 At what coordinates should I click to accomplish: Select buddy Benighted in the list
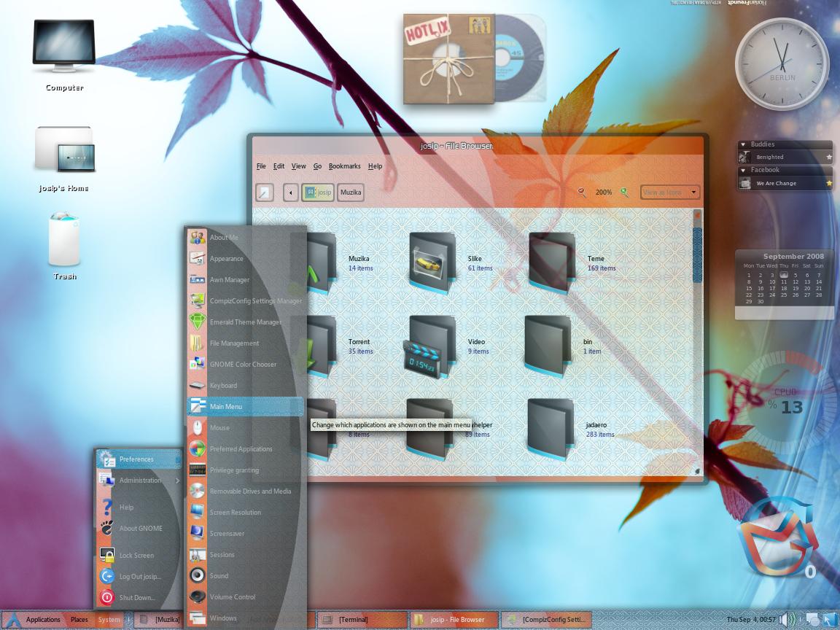(x=785, y=157)
